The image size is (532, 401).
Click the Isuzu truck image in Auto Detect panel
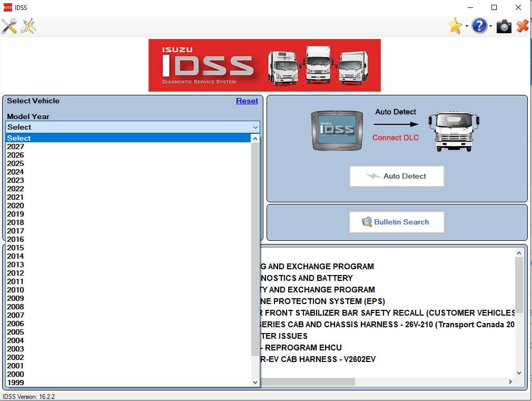(x=454, y=131)
